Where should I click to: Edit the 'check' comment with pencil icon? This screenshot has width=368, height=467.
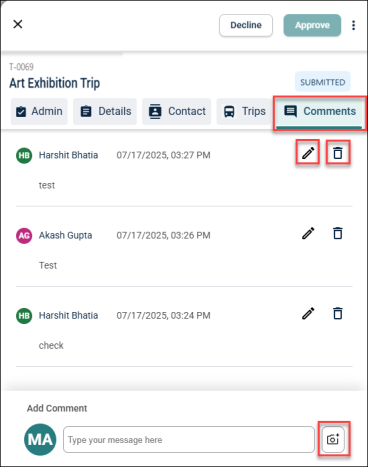tap(308, 313)
